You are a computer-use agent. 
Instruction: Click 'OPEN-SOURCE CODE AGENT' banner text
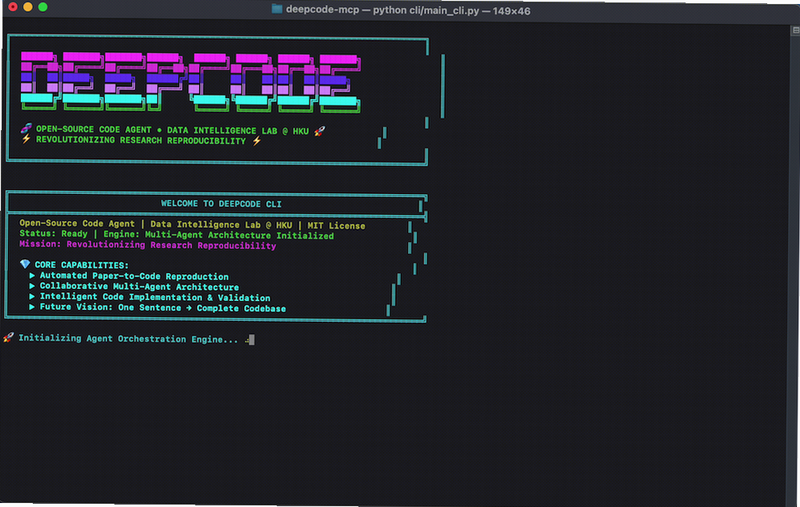point(93,130)
